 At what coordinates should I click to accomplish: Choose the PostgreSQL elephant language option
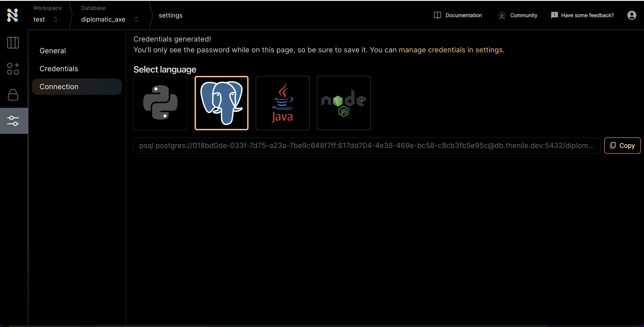221,103
